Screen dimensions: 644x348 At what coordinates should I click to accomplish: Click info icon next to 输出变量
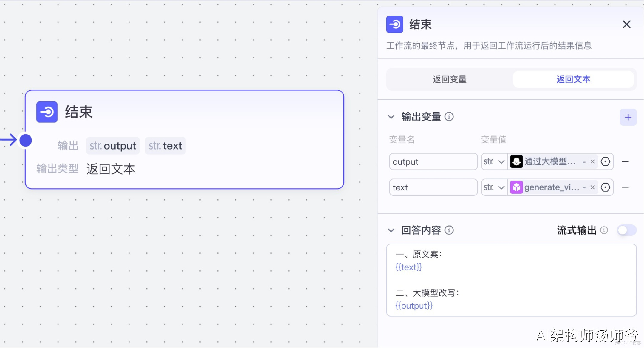click(449, 117)
